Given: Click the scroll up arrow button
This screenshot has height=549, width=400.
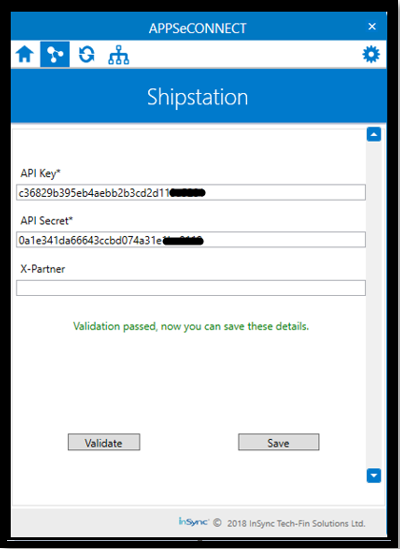Looking at the screenshot, I should point(374,134).
